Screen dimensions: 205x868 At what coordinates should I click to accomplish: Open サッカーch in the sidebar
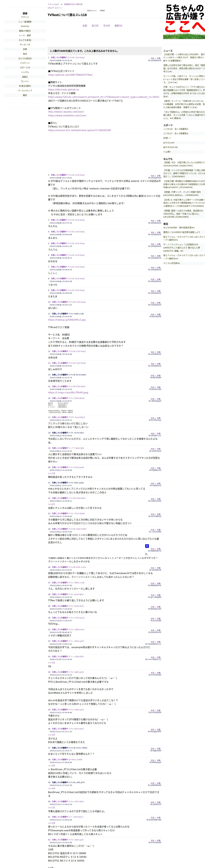pos(25,44)
